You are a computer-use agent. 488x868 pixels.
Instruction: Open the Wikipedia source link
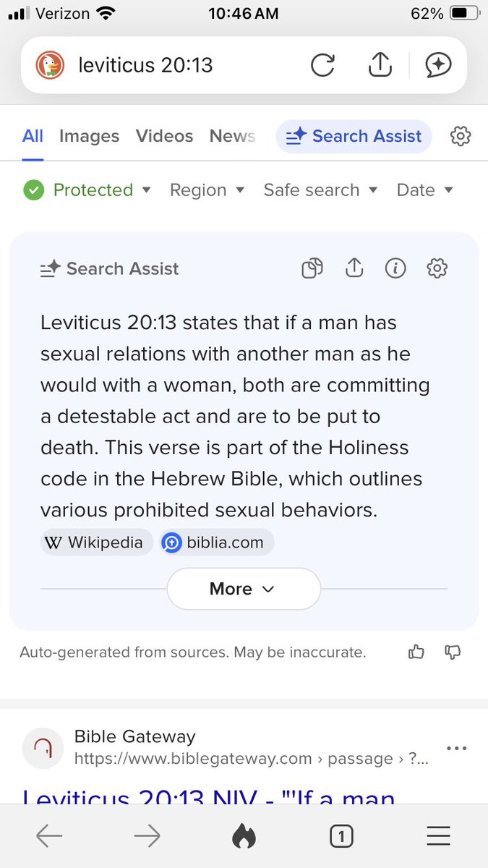tap(97, 542)
